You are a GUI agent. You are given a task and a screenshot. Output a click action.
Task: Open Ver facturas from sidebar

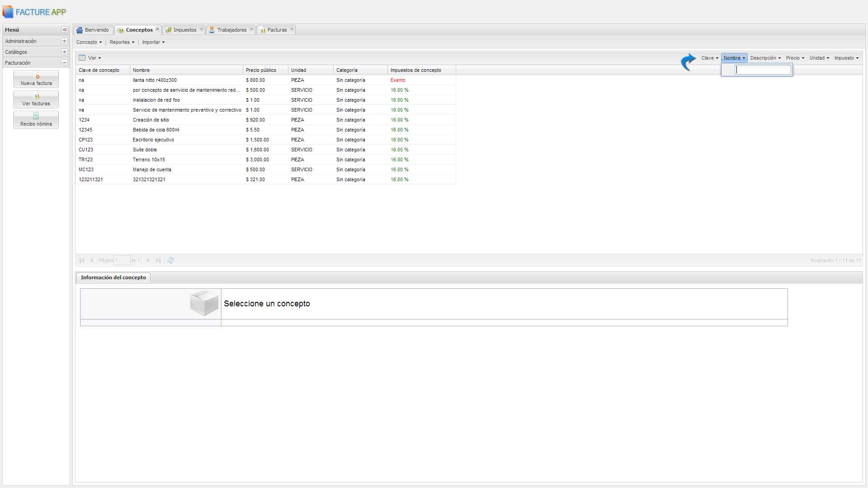[x=36, y=100]
